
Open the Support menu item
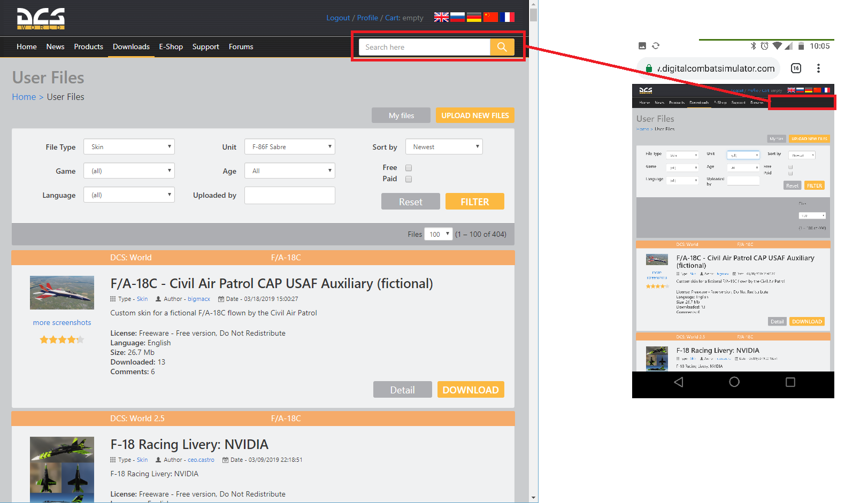coord(206,47)
